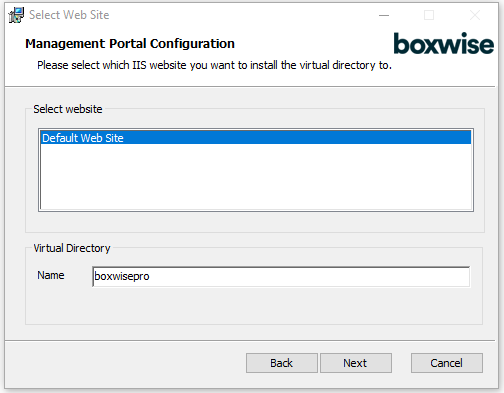Click the installer icon in title bar
504x393 pixels.
(16, 15)
